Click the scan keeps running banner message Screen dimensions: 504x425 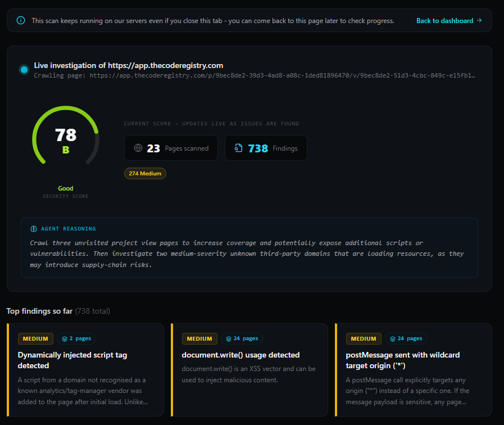(213, 21)
